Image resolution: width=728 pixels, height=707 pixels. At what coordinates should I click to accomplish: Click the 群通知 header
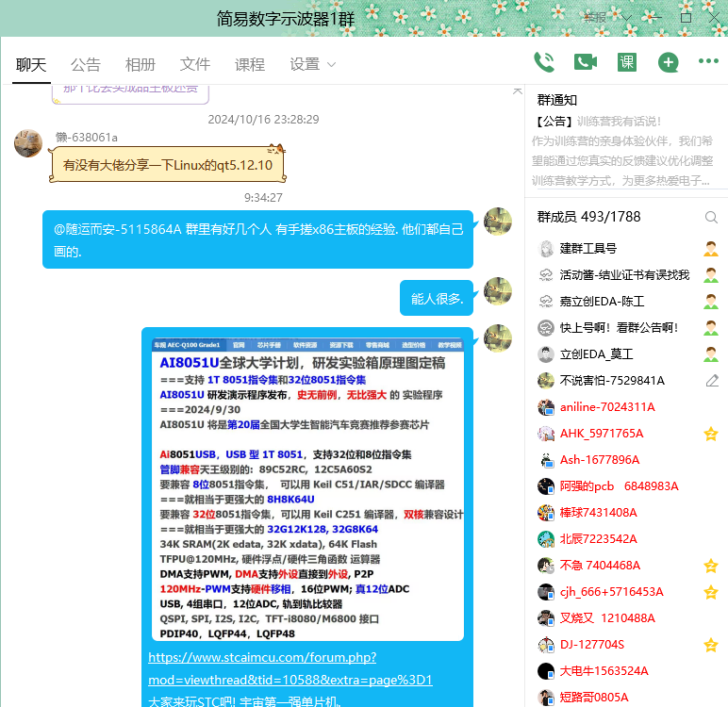pyautogui.click(x=557, y=100)
